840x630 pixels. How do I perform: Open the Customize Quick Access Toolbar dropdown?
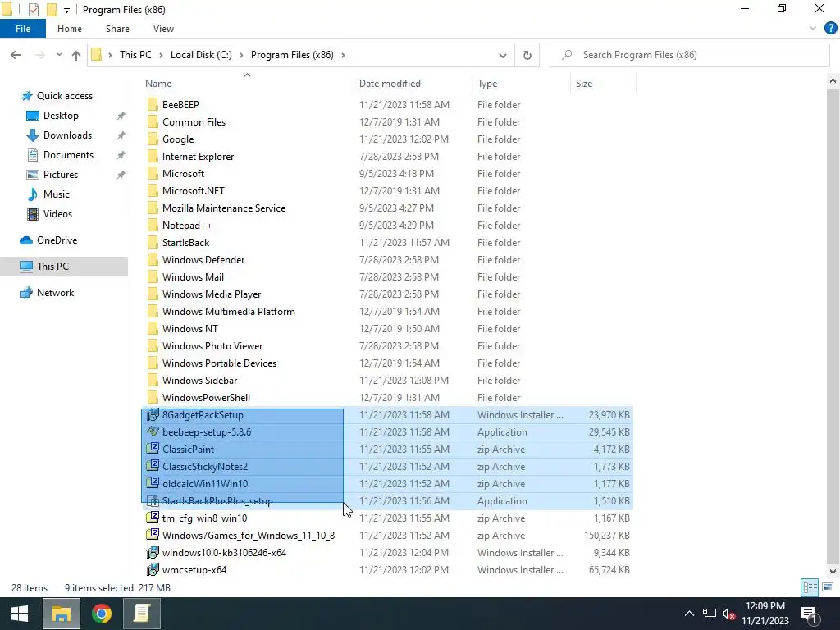[x=66, y=10]
